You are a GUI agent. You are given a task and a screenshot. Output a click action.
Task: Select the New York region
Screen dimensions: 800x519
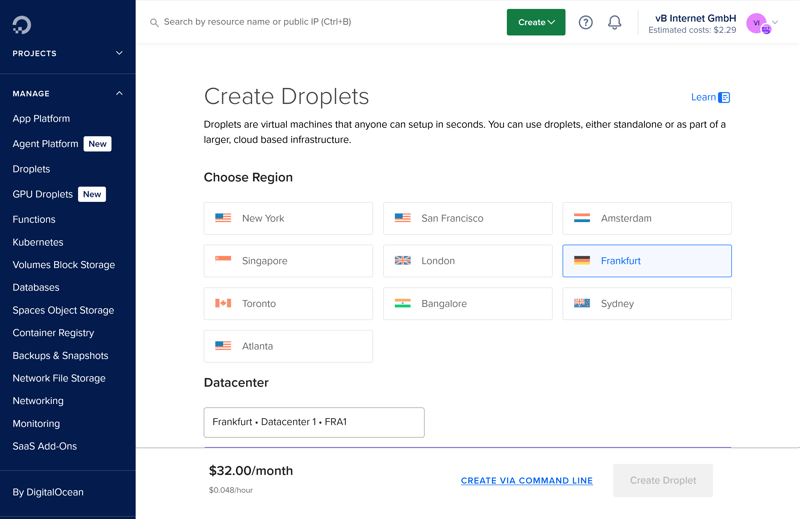(x=288, y=218)
